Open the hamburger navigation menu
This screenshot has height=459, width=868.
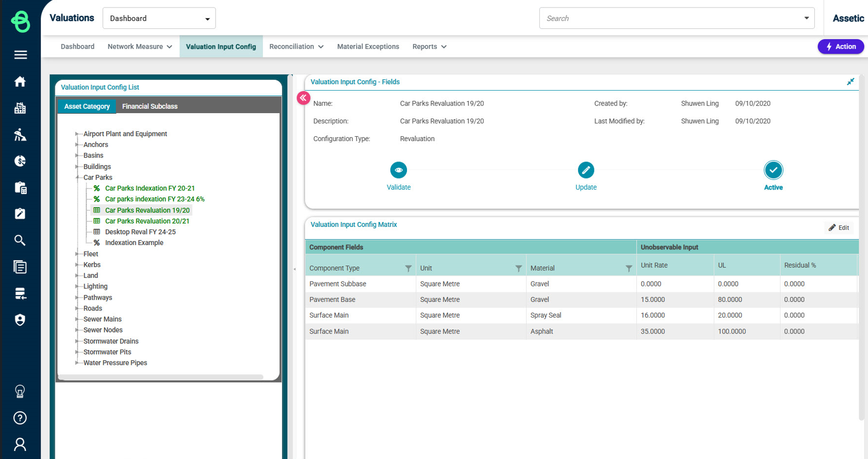tap(20, 55)
